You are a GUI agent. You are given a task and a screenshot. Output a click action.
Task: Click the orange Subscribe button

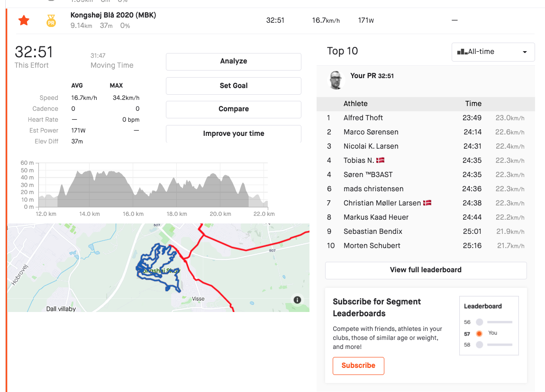click(x=358, y=365)
